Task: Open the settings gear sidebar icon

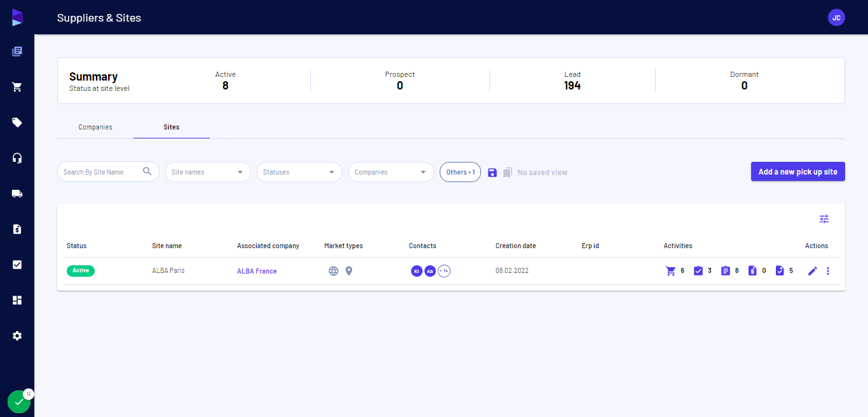Action: coord(17,336)
